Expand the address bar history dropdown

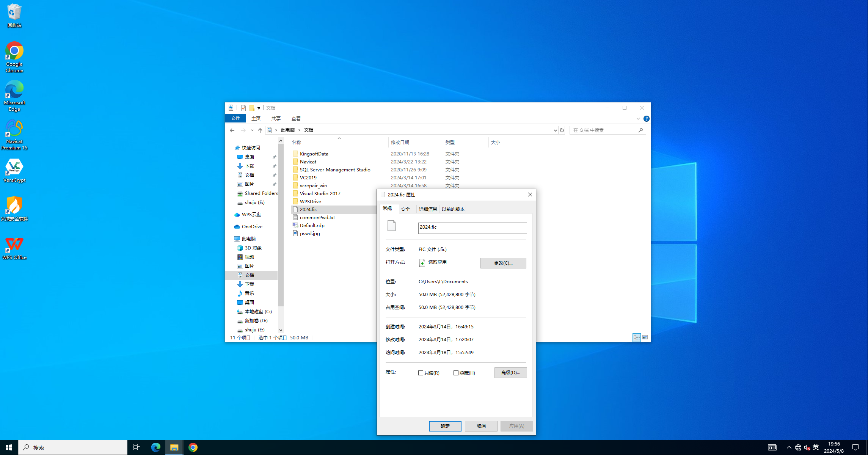555,130
